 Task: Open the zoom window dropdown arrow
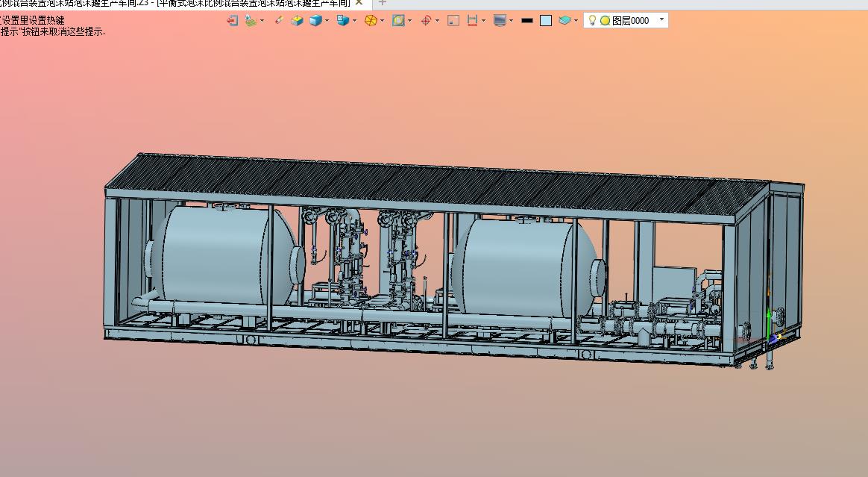409,21
